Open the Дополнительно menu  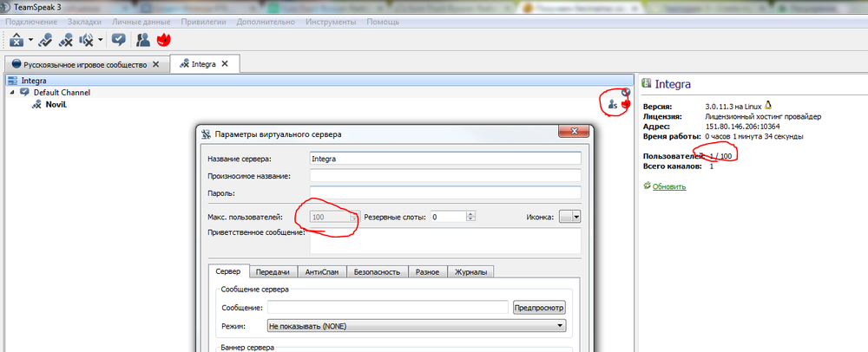[266, 22]
